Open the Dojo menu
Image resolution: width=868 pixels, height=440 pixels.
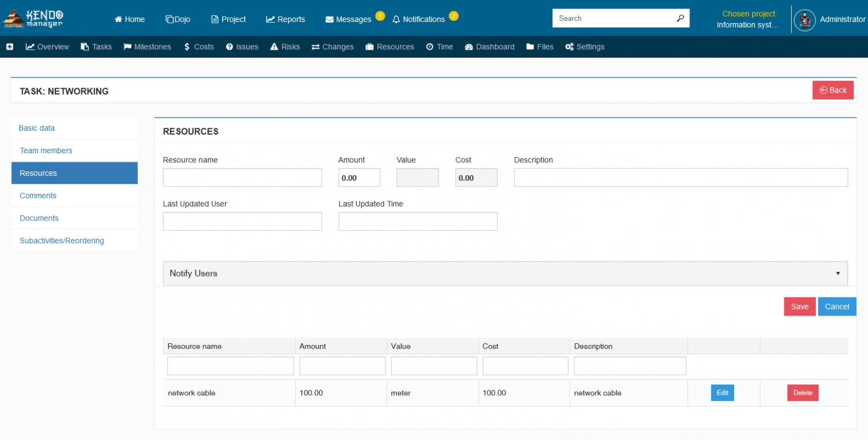177,19
